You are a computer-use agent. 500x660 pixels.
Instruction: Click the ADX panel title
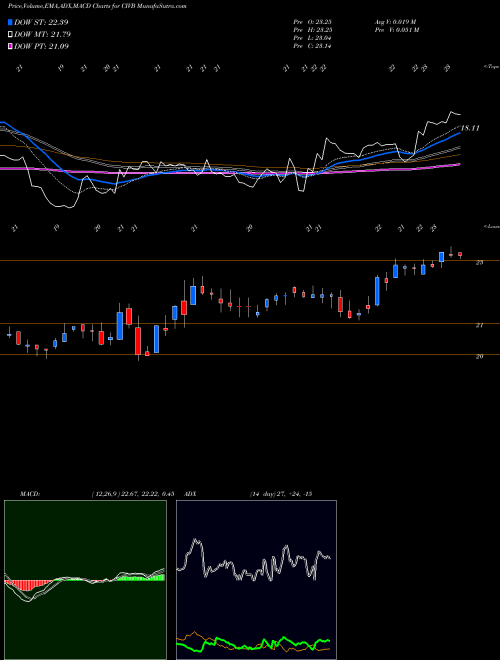point(191,494)
